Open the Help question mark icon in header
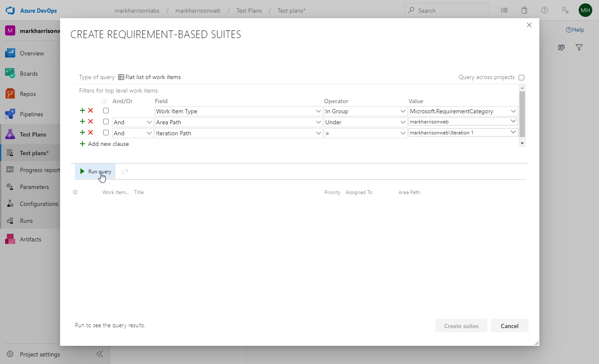This screenshot has width=599, height=364. point(544,11)
